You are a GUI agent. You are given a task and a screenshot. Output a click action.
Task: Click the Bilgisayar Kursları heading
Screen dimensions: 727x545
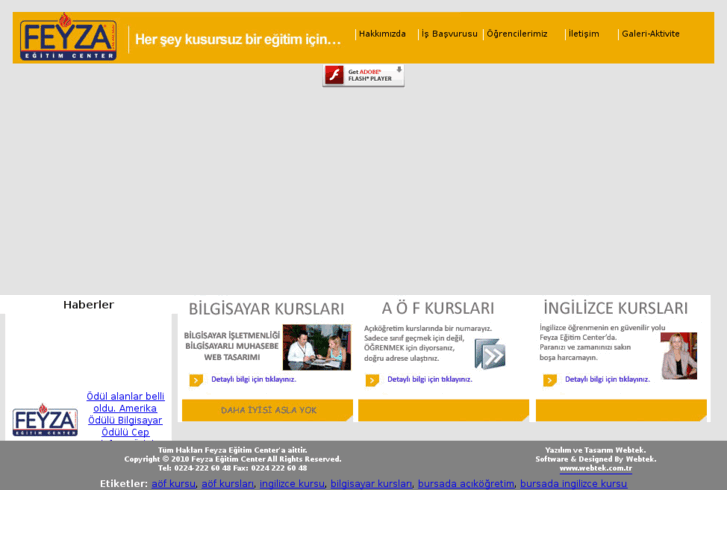(266, 309)
